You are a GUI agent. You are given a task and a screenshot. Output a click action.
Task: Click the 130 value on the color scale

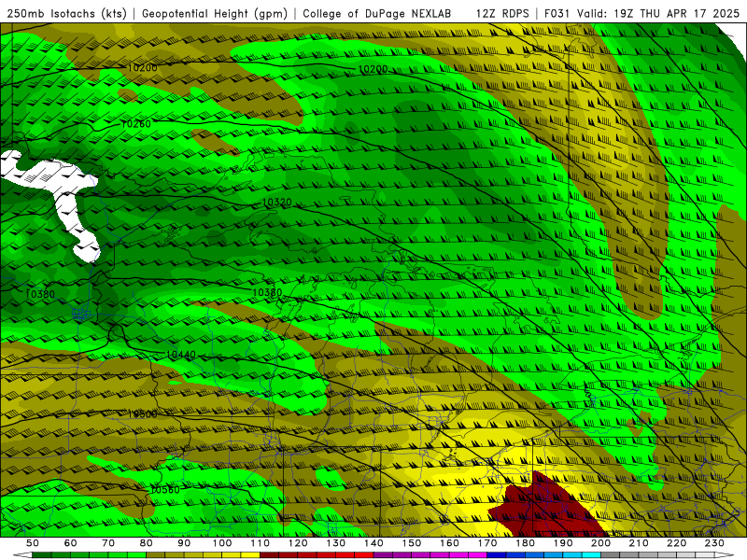(336, 543)
